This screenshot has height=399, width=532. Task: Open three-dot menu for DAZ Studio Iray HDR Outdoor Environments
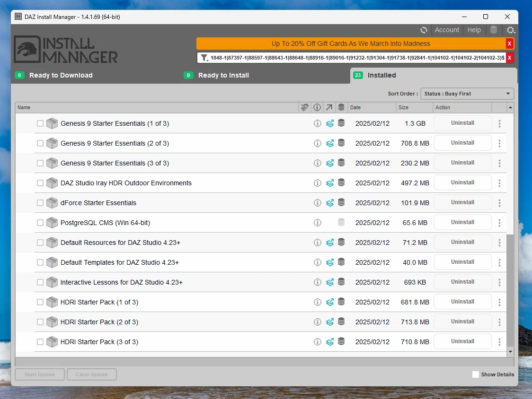pos(499,183)
